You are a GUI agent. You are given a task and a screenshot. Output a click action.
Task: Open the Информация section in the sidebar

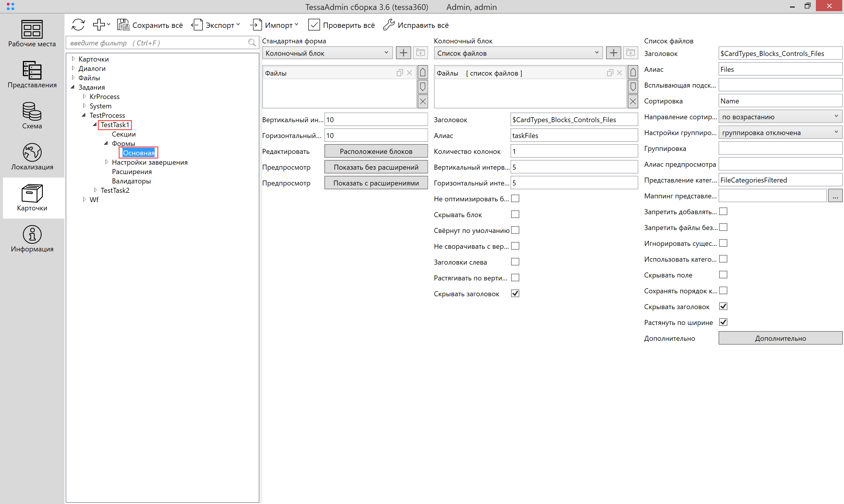(x=32, y=239)
